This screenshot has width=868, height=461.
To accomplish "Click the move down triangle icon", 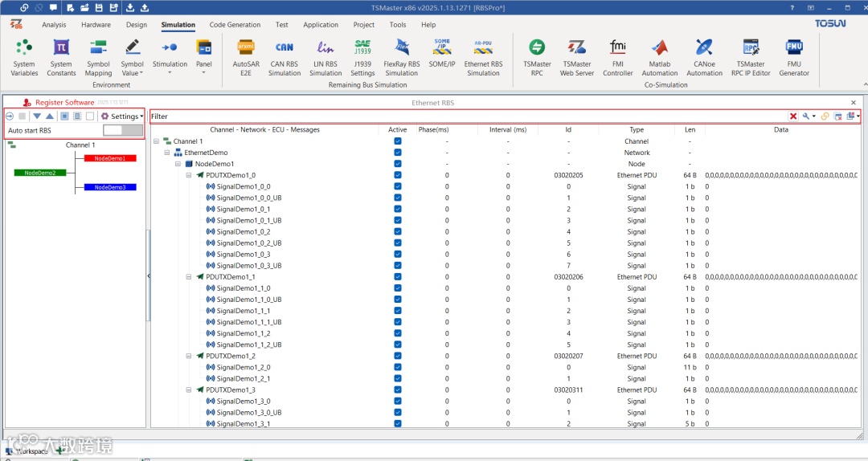I will pyautogui.click(x=36, y=116).
